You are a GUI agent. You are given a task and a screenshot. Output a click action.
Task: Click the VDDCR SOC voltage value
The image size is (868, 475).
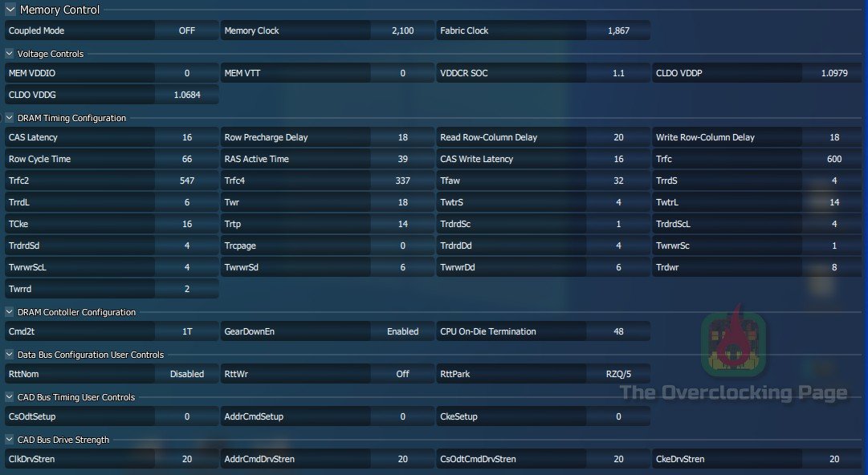click(x=618, y=73)
